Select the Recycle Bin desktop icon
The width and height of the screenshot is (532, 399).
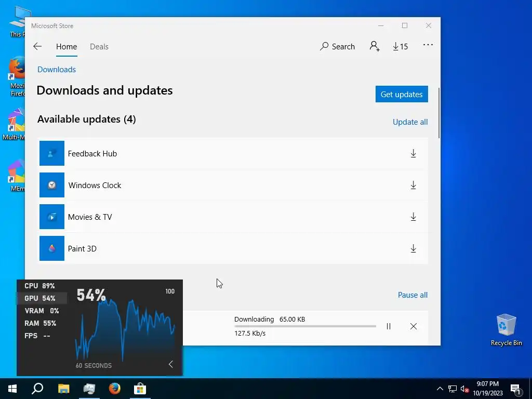(x=506, y=330)
